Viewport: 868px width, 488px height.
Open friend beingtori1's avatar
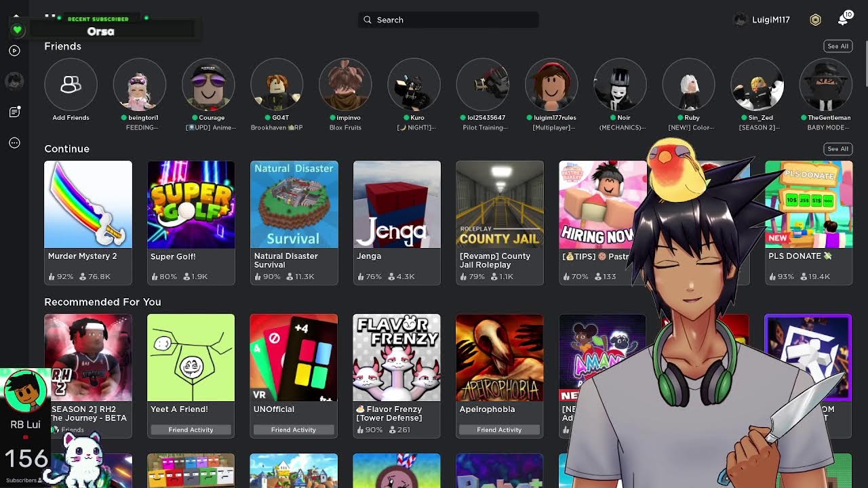click(x=140, y=85)
